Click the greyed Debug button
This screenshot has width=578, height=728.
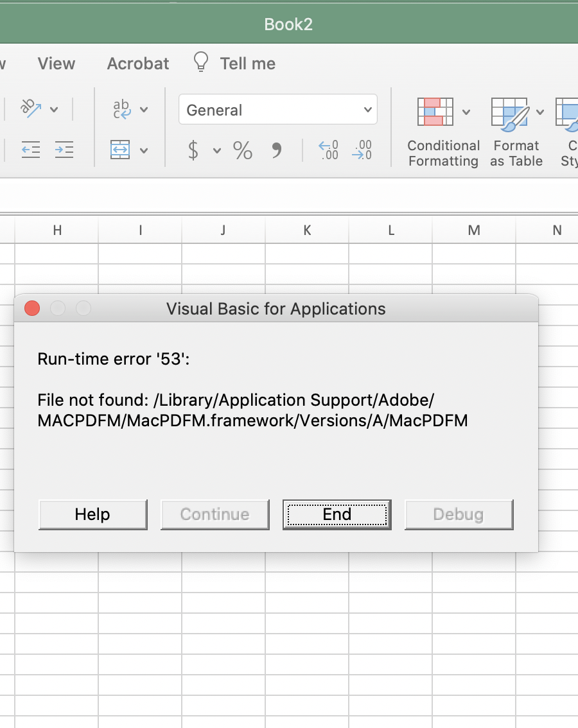pyautogui.click(x=459, y=514)
